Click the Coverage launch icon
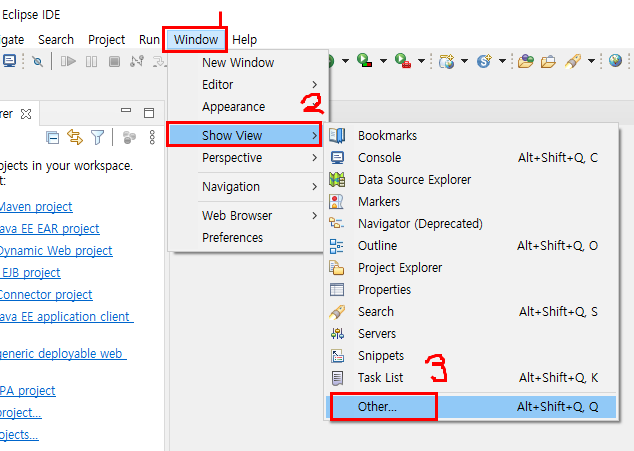 364,61
